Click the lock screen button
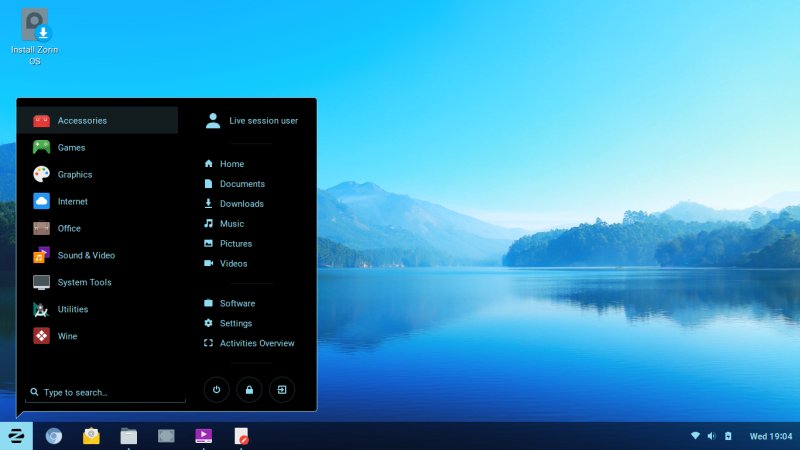Viewport: 800px width, 450px height. point(249,389)
